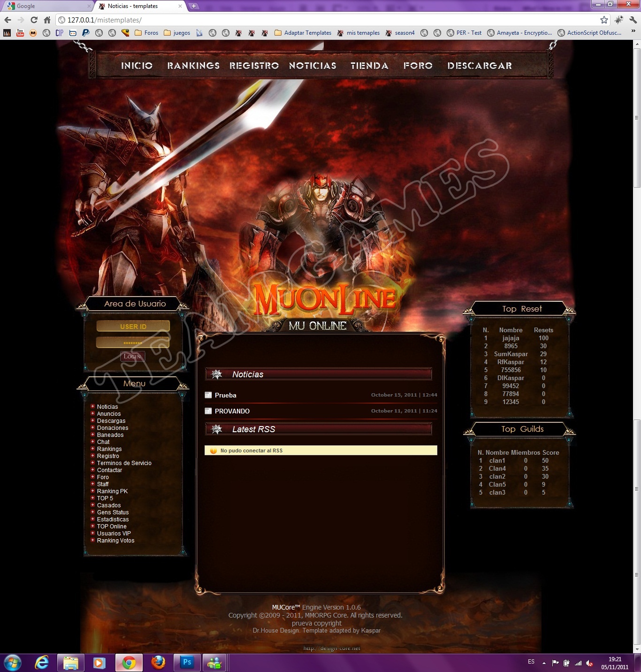Viewport: 641px width, 672px height.
Task: Open the 'PER - Test' bookmark
Action: [x=464, y=32]
